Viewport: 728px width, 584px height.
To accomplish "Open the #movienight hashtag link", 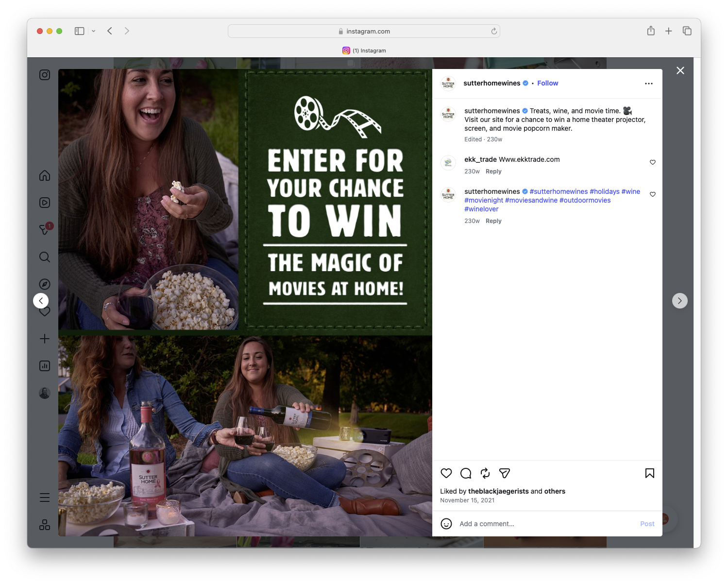I will (x=483, y=200).
